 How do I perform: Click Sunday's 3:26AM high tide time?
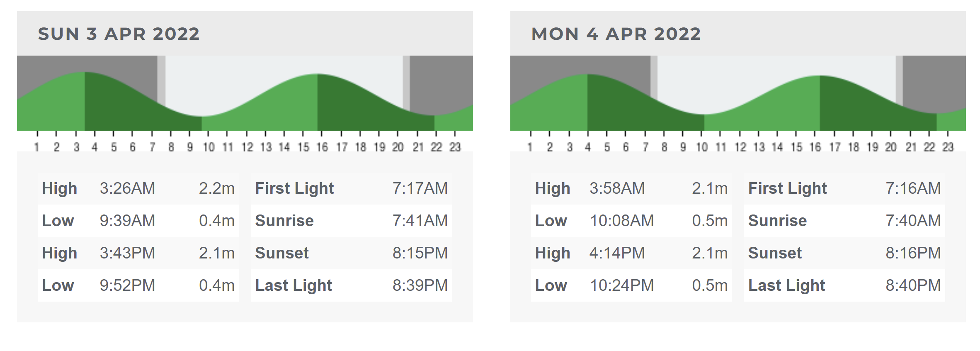point(127,188)
